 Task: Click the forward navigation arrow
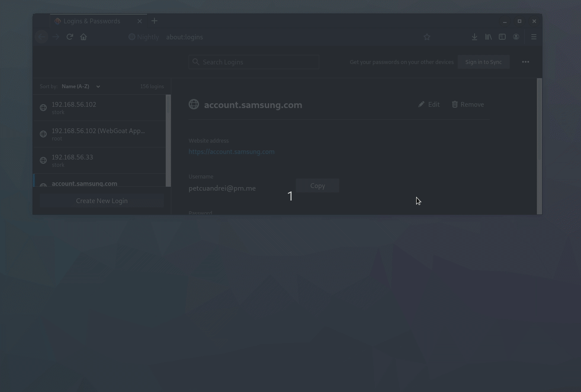(55, 37)
